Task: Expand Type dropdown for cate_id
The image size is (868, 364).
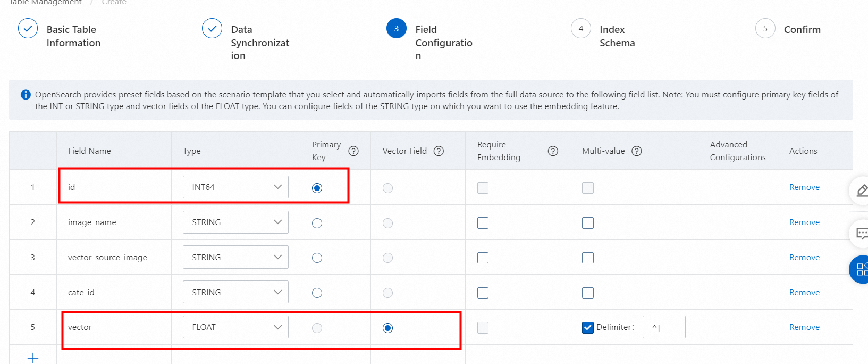Action: click(x=235, y=292)
